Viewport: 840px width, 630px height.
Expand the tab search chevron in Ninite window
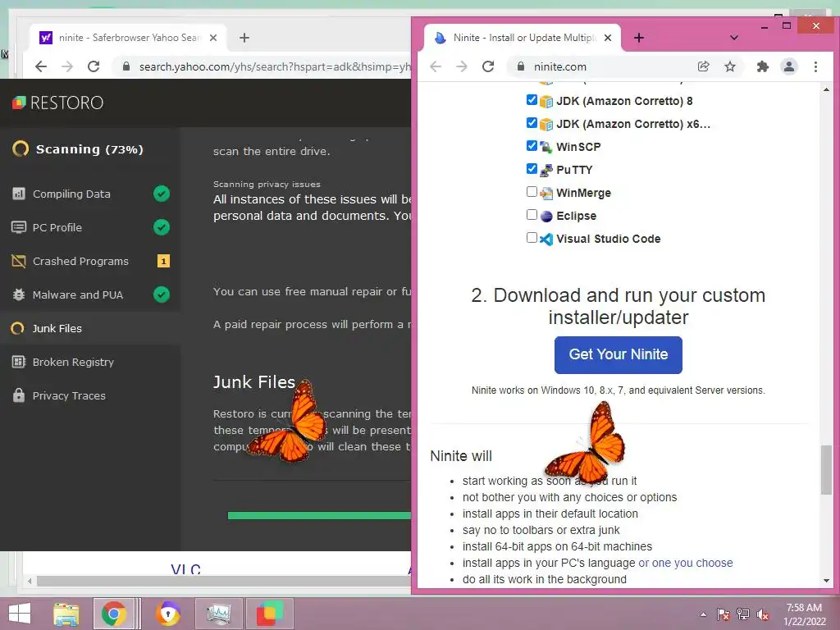(x=734, y=38)
